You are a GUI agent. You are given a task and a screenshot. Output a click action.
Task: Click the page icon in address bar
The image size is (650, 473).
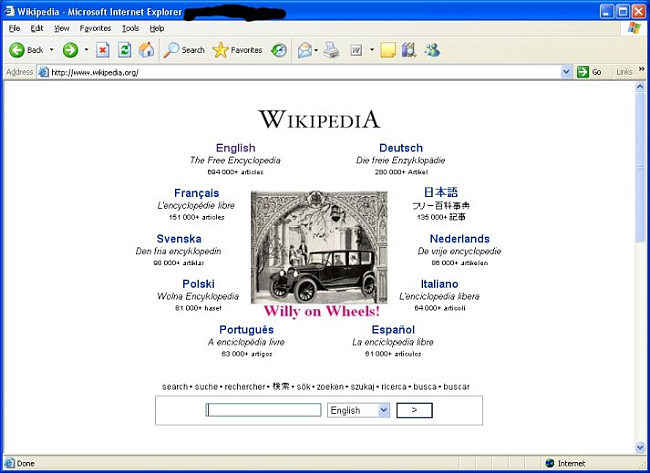(44, 72)
